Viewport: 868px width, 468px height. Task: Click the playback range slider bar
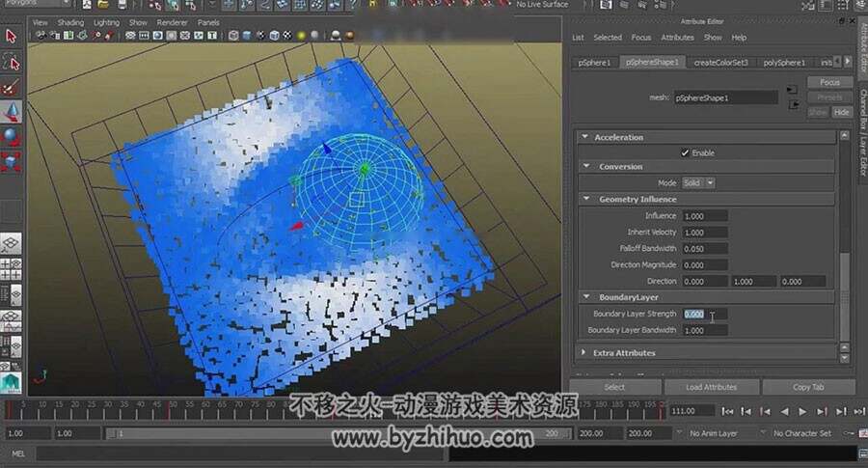coord(339,433)
